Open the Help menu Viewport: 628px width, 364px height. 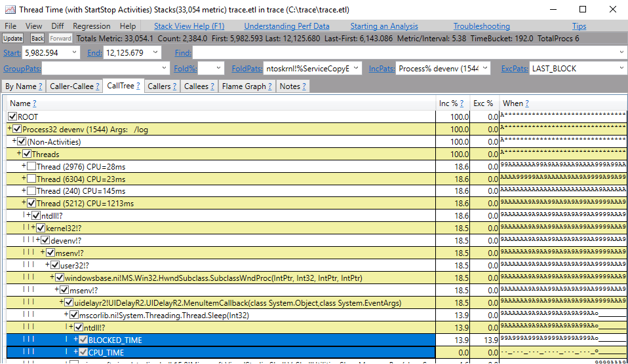128,26
